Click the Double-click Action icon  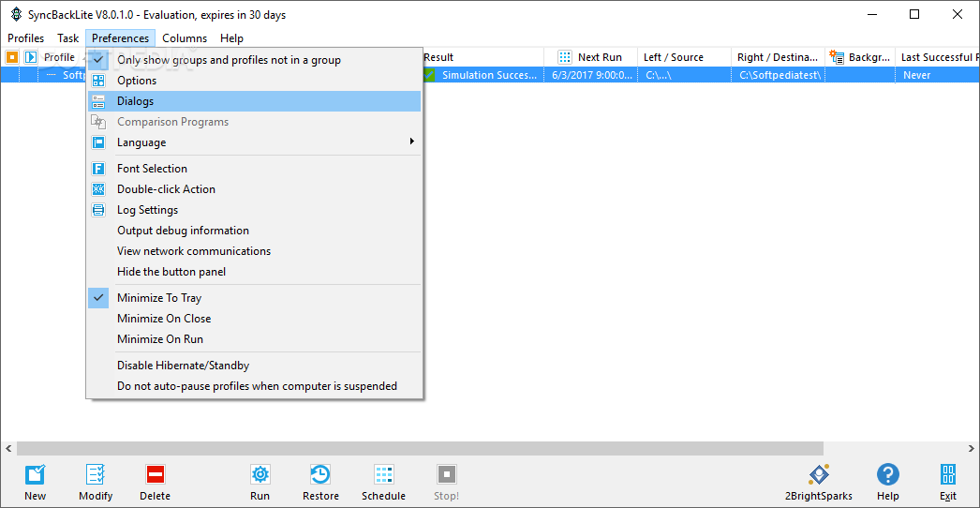pyautogui.click(x=98, y=189)
